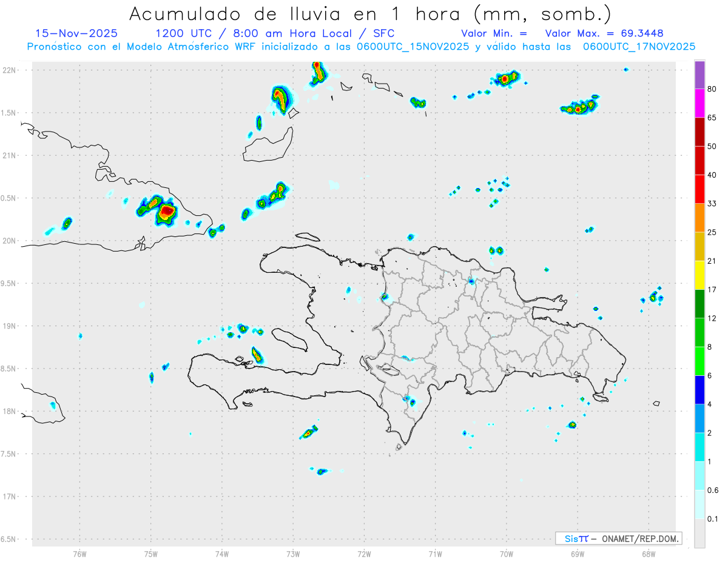Screen dimensions: 728x562
Task: Pick the orange swatch between 25 and 33
Action: pos(699,218)
